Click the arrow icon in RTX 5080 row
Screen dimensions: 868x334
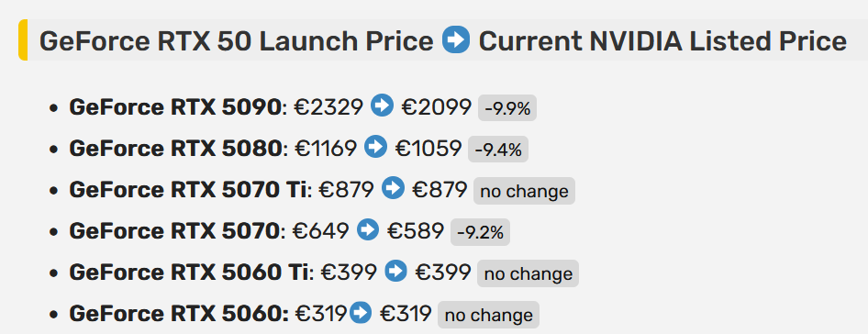pos(376,147)
